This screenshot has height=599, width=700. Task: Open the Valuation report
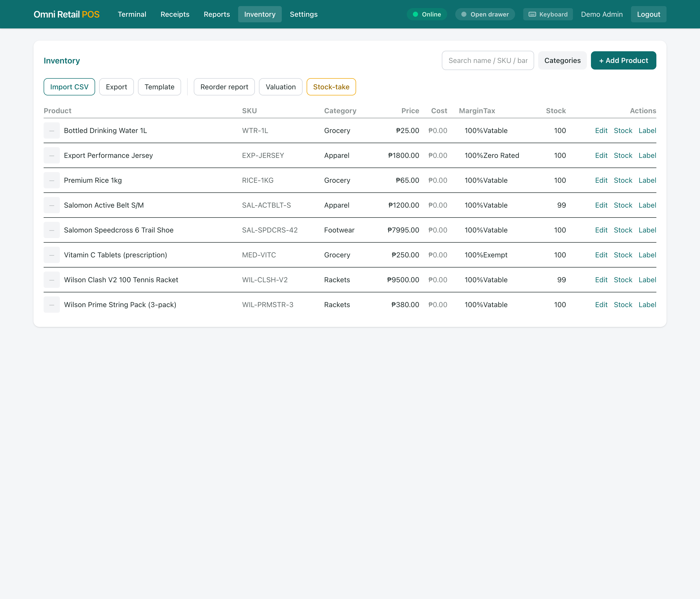click(281, 87)
